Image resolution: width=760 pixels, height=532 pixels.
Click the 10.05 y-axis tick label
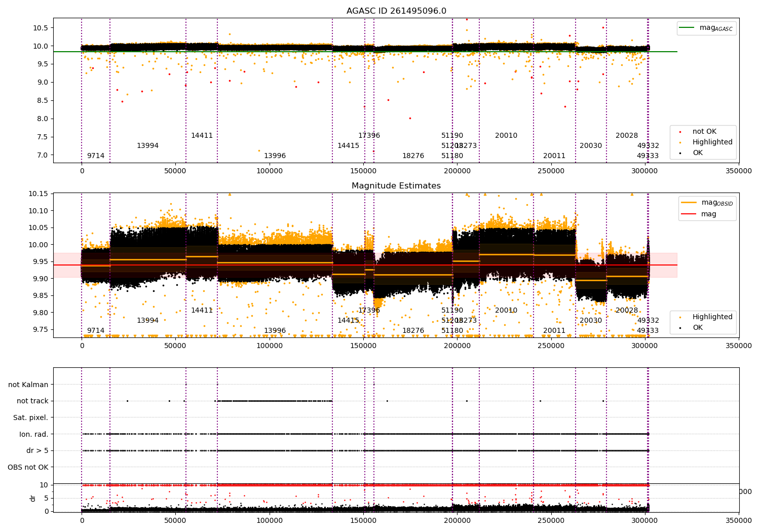[38, 228]
